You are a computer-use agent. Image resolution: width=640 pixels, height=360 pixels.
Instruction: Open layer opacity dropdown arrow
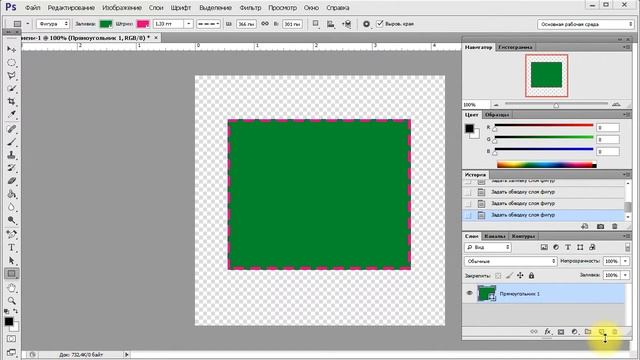coord(625,261)
